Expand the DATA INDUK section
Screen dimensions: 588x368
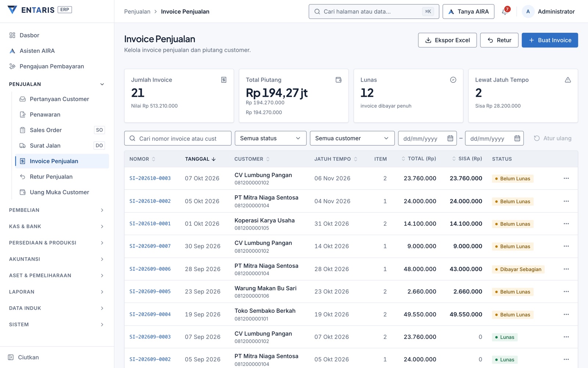pyautogui.click(x=57, y=308)
